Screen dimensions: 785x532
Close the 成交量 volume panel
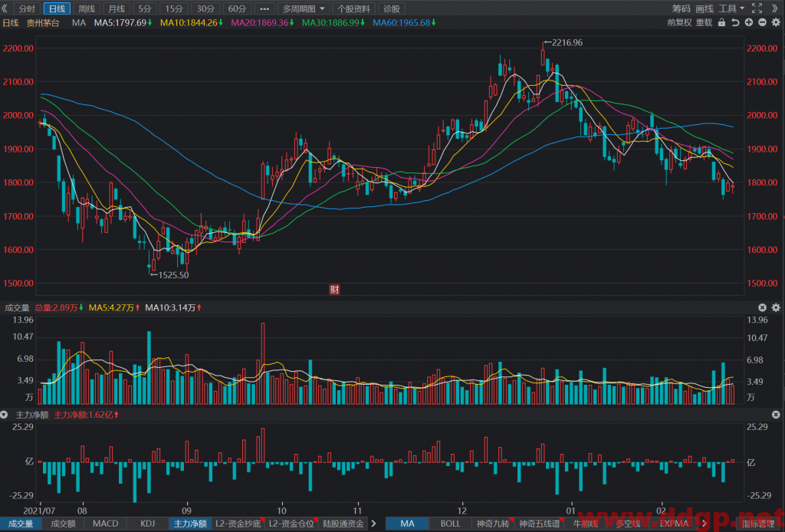[762, 308]
